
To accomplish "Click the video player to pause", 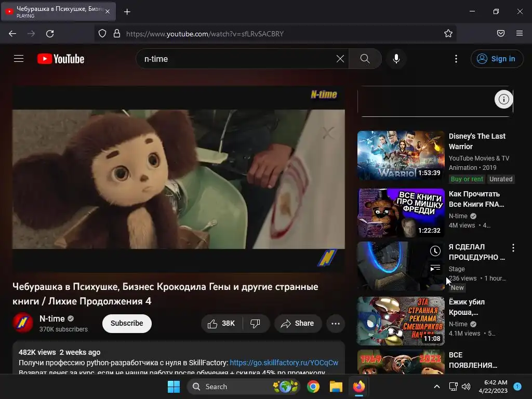I will point(179,179).
